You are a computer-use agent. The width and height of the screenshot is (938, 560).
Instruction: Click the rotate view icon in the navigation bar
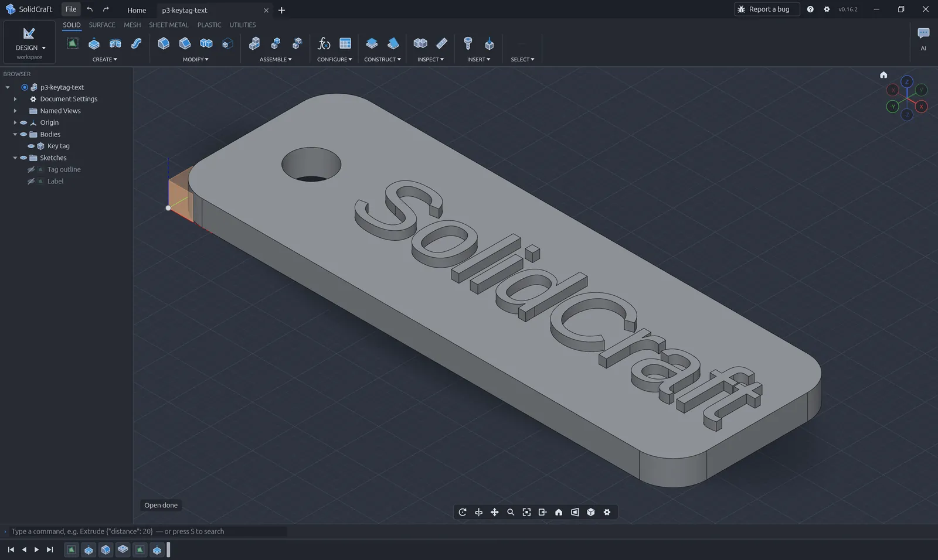click(463, 512)
